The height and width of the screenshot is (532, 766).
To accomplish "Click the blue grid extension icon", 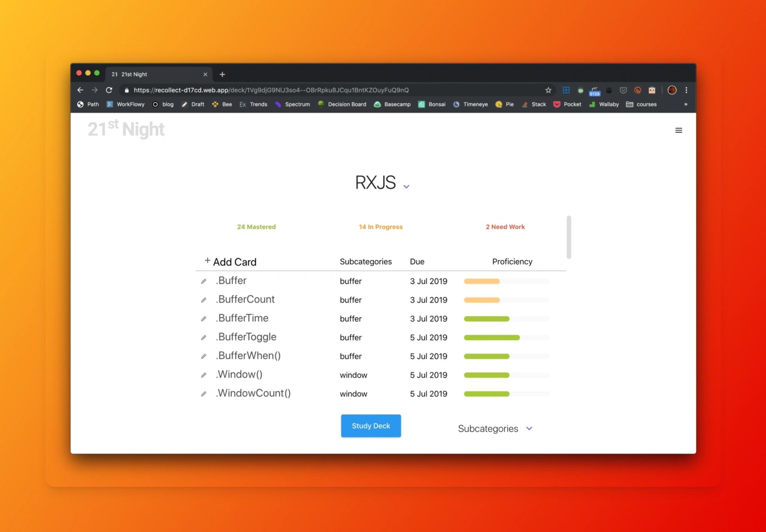I will 566,90.
